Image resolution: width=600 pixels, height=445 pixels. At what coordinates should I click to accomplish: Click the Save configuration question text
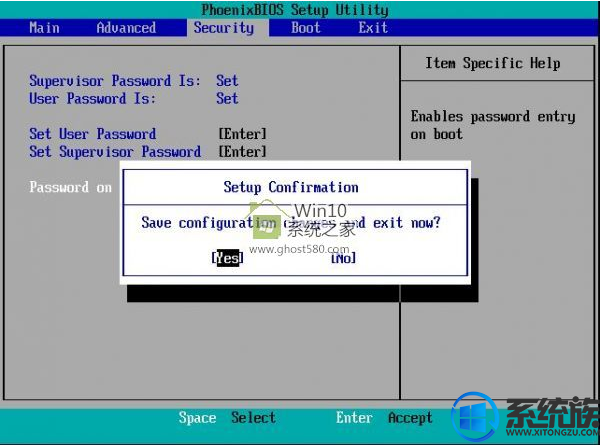pyautogui.click(x=291, y=223)
